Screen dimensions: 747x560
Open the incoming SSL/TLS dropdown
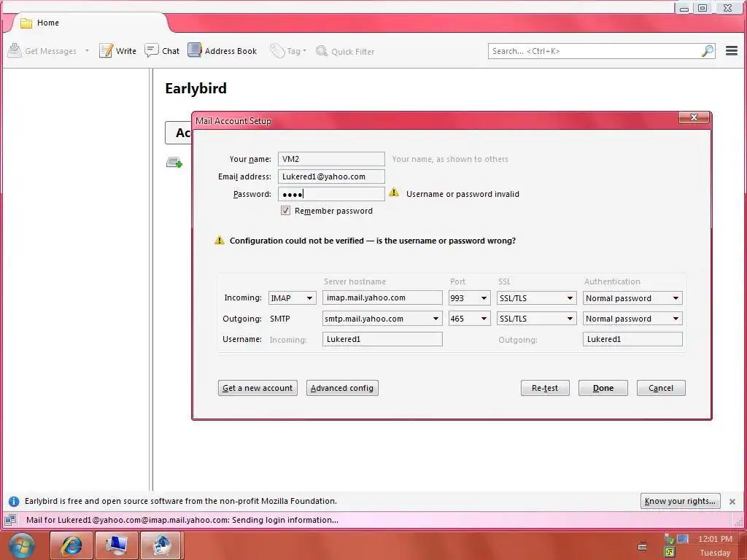536,298
